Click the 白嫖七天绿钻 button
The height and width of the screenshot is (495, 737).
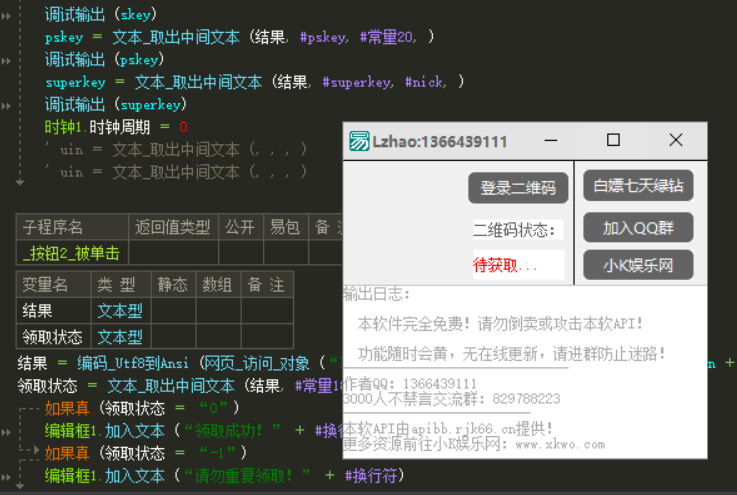[638, 186]
